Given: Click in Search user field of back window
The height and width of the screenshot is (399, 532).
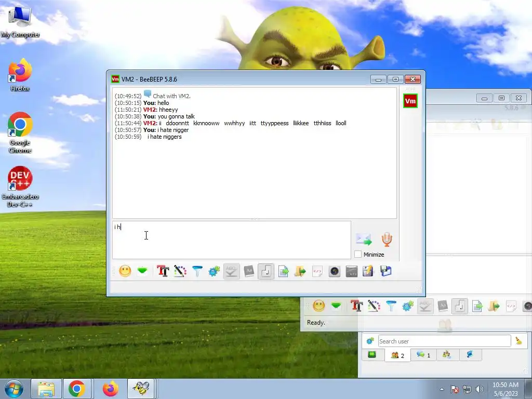Looking at the screenshot, I should click(445, 341).
